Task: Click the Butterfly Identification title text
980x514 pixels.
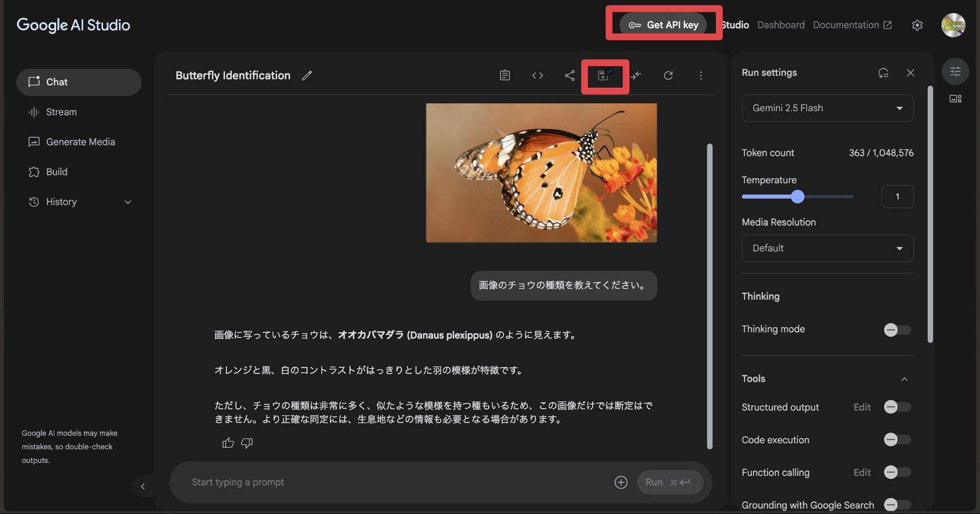Action: [233, 75]
